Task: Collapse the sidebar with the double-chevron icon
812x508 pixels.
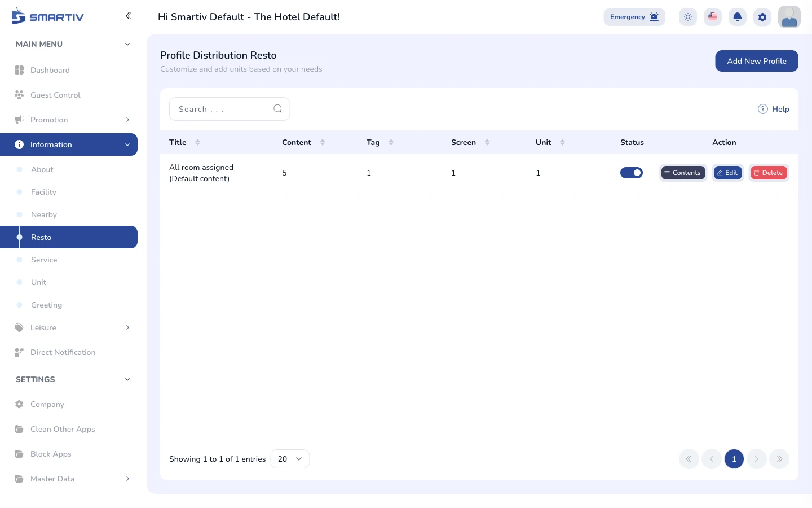Action: [x=128, y=16]
